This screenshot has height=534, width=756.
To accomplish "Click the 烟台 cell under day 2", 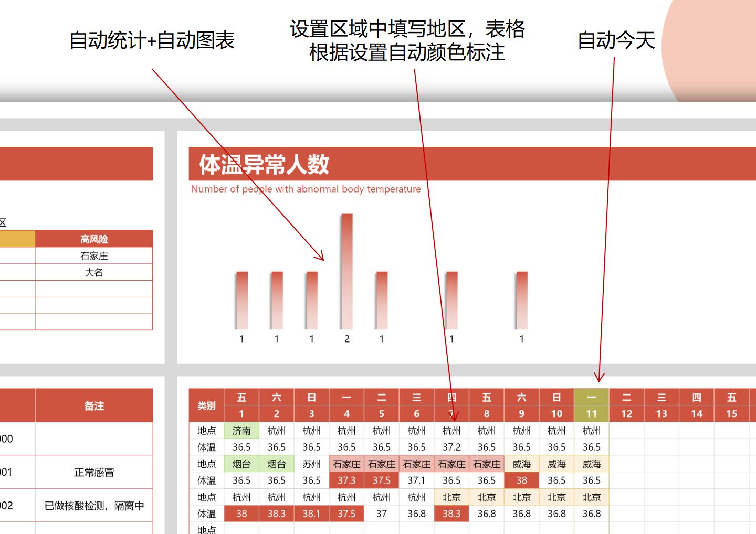I will coord(277,464).
